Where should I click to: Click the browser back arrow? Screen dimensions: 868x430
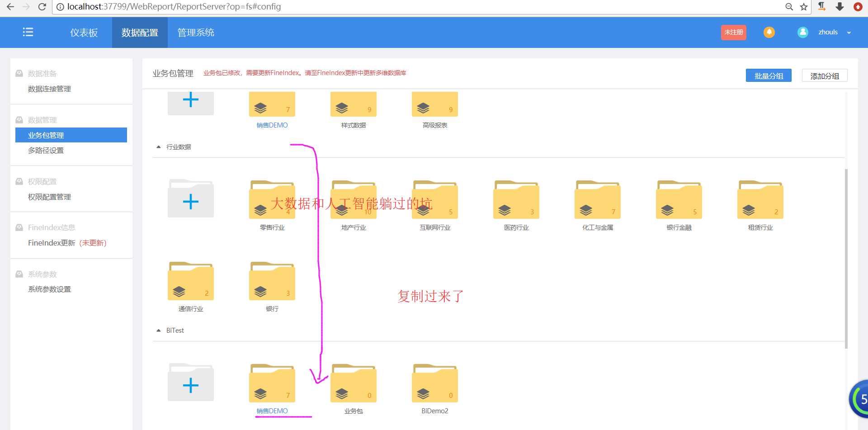[10, 7]
